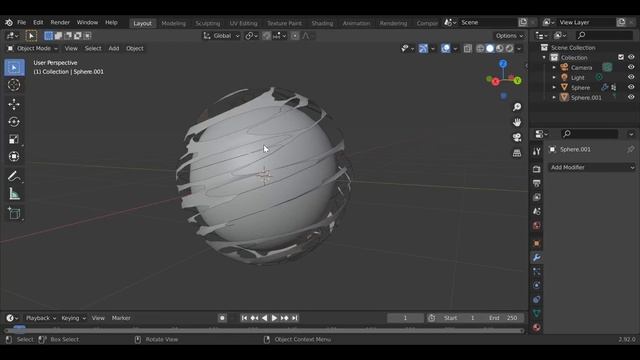
Task: Switch to the Shading workspace tab
Action: tap(322, 23)
